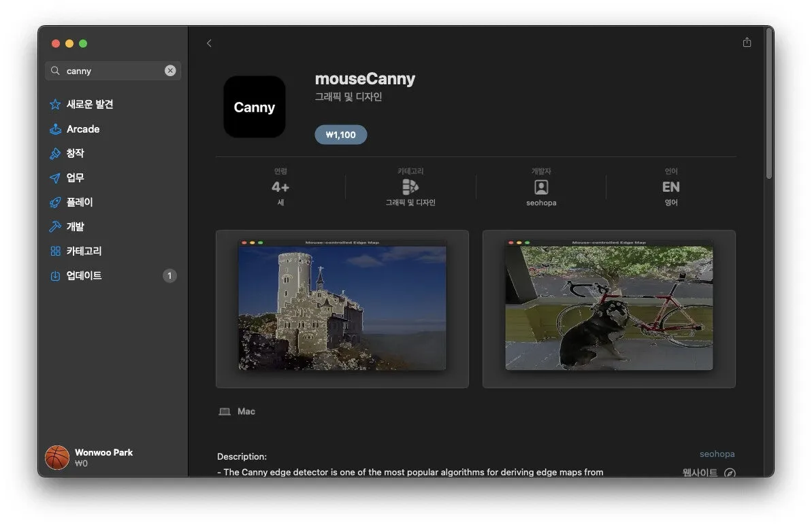Click the grid icon for 카테고리

click(x=55, y=251)
